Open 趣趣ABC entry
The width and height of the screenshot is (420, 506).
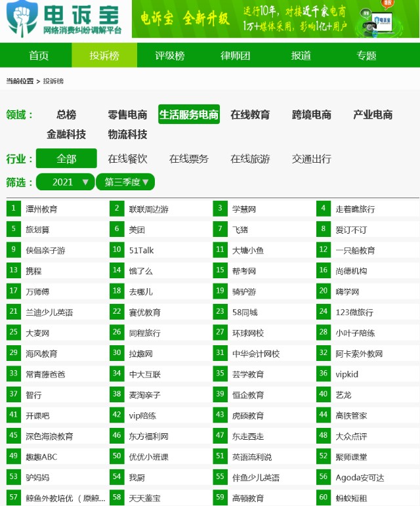(41, 457)
